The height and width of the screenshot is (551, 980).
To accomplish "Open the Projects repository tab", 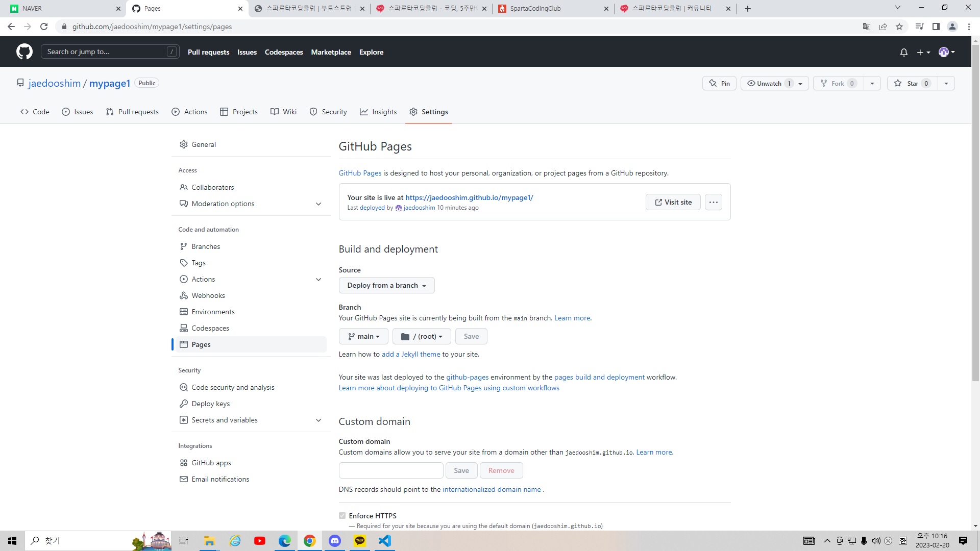I will (239, 112).
